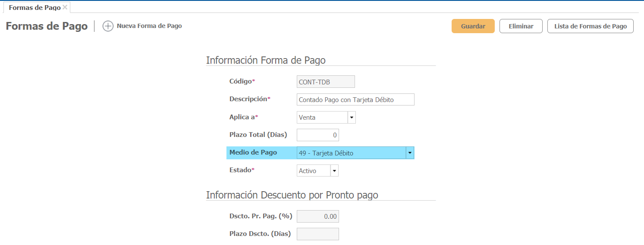This screenshot has width=644, height=245.
Task: Focus the Descripción text field
Action: 355,99
